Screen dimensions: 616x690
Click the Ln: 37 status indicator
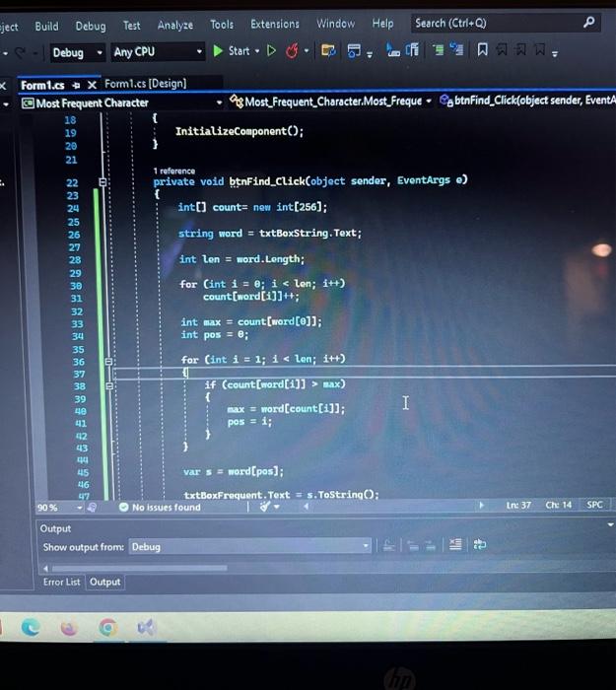point(518,505)
